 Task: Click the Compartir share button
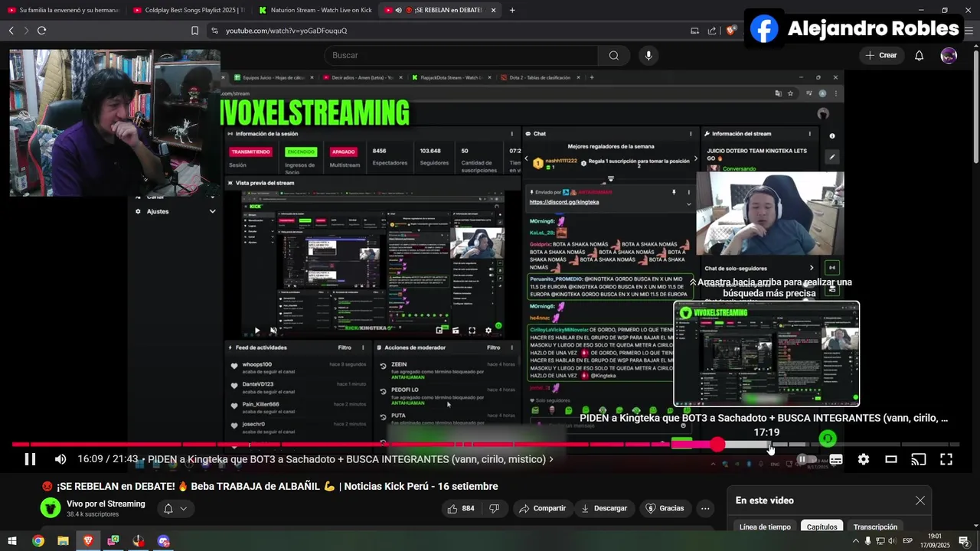[x=542, y=508]
